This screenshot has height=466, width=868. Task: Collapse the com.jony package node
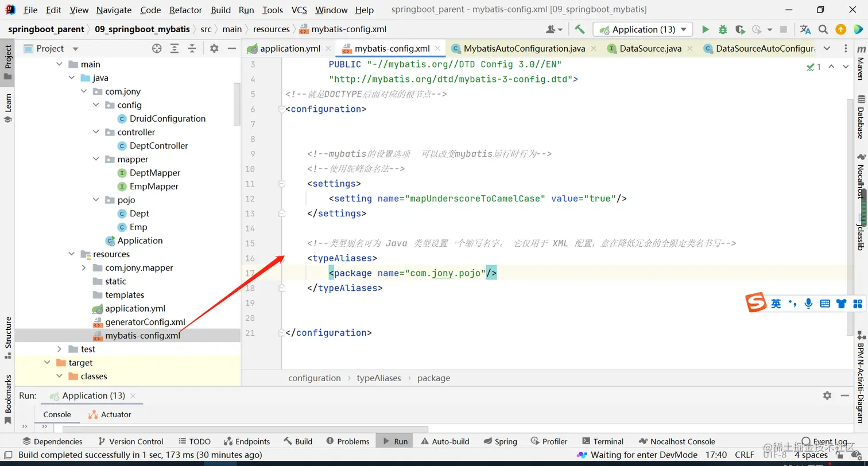point(84,91)
